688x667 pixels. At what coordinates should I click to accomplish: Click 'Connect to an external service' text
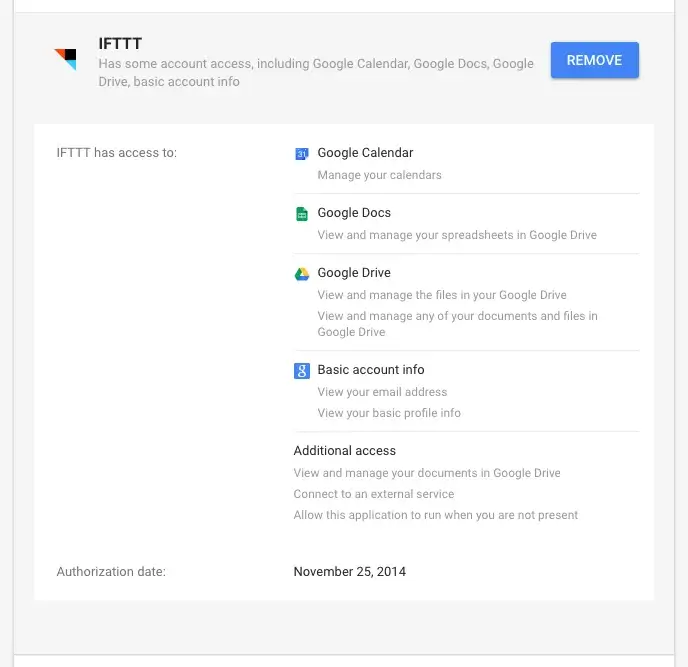point(373,494)
